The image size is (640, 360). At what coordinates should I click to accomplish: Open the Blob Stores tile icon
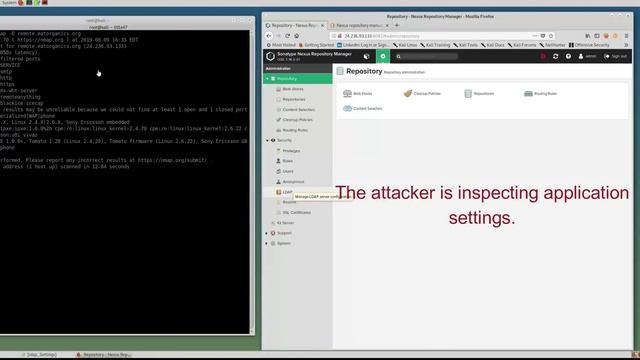coord(347,93)
